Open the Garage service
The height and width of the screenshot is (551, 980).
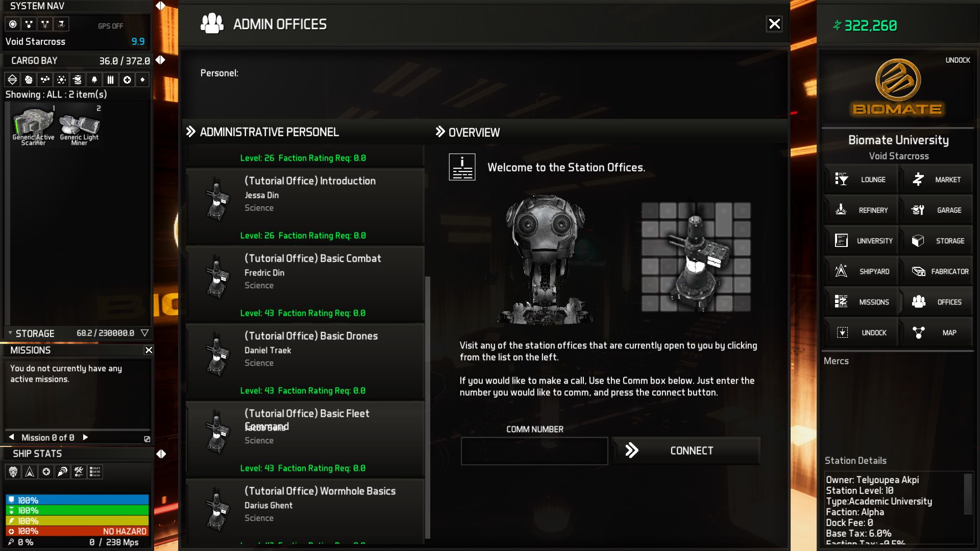pyautogui.click(x=936, y=210)
